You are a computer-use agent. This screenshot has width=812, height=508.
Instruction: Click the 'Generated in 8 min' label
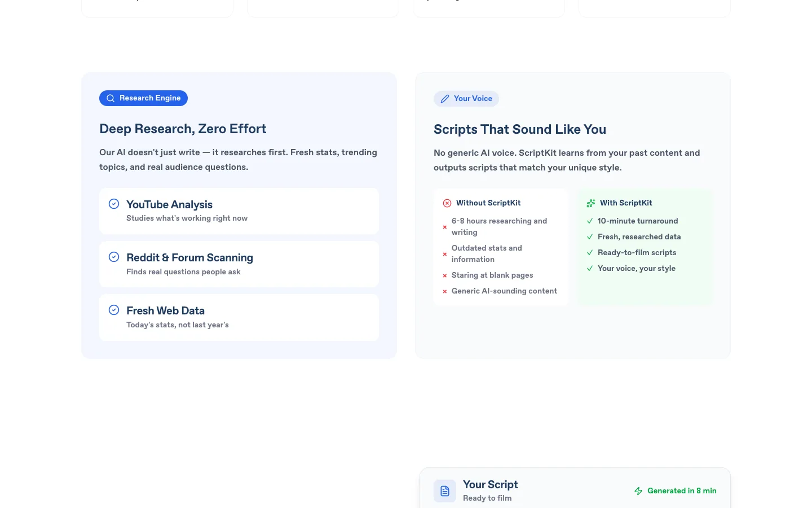point(682,491)
